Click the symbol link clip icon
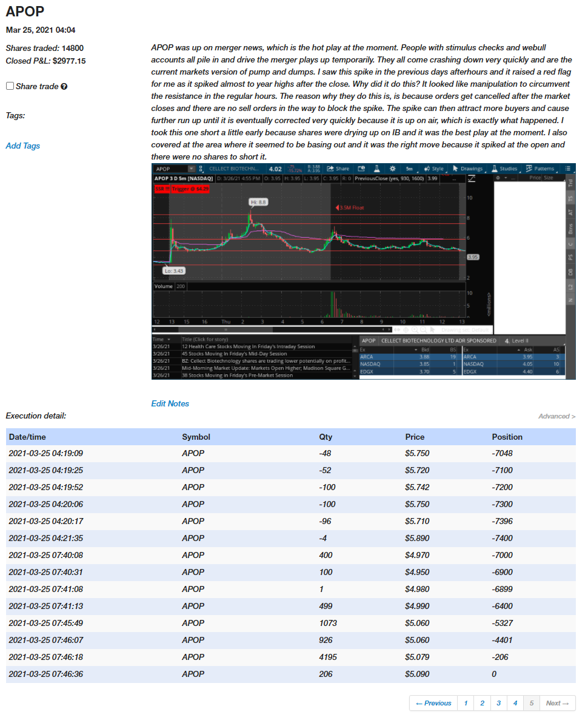Viewport: 588px width, 720px height. [201, 169]
